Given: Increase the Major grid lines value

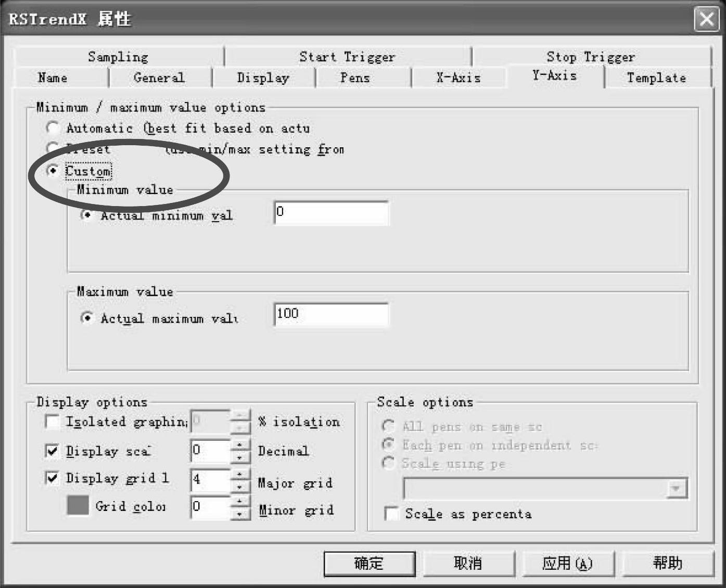Looking at the screenshot, I should tap(239, 474).
